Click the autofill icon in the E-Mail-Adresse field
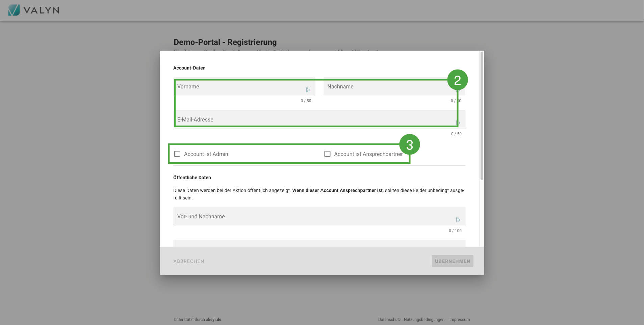 pos(458,123)
